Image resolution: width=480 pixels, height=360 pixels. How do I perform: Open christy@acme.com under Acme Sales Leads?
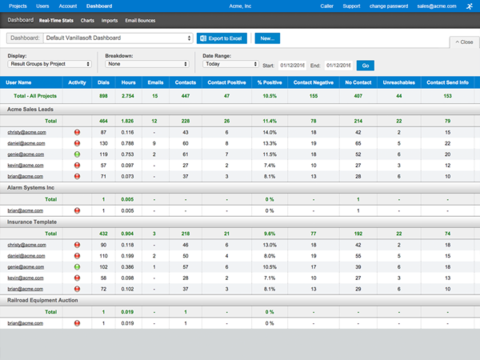tap(27, 132)
